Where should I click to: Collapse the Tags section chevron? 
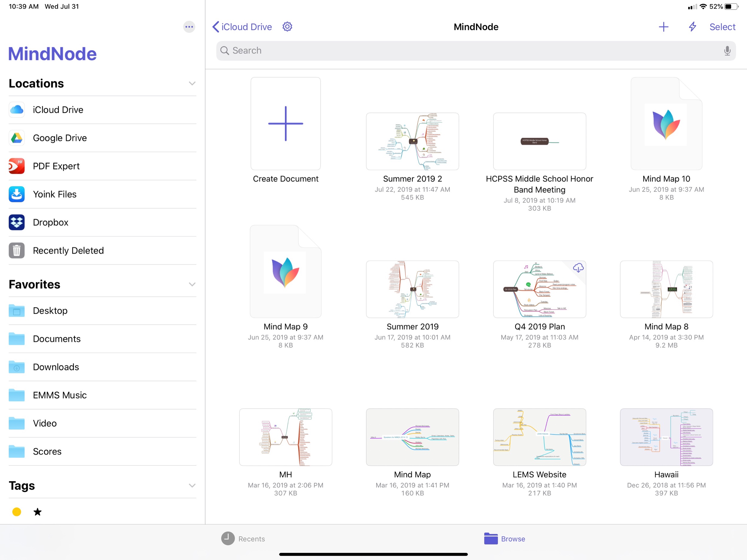click(192, 486)
